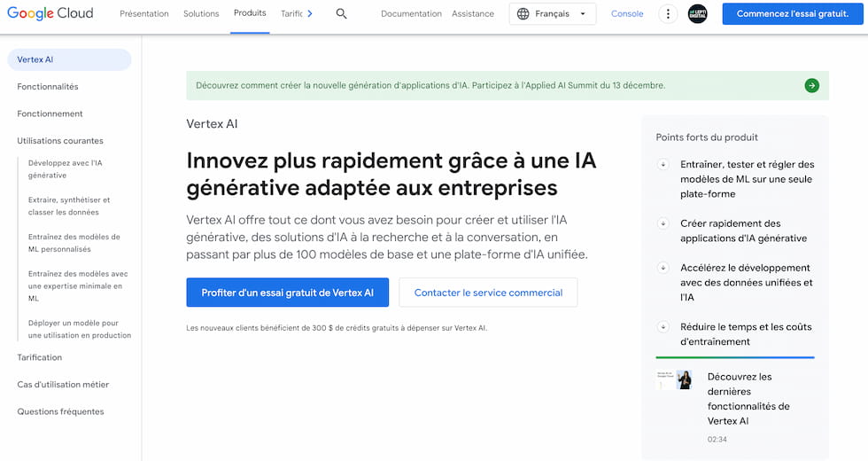The image size is (868, 461).
Task: Open the Français language dropdown
Action: [553, 14]
